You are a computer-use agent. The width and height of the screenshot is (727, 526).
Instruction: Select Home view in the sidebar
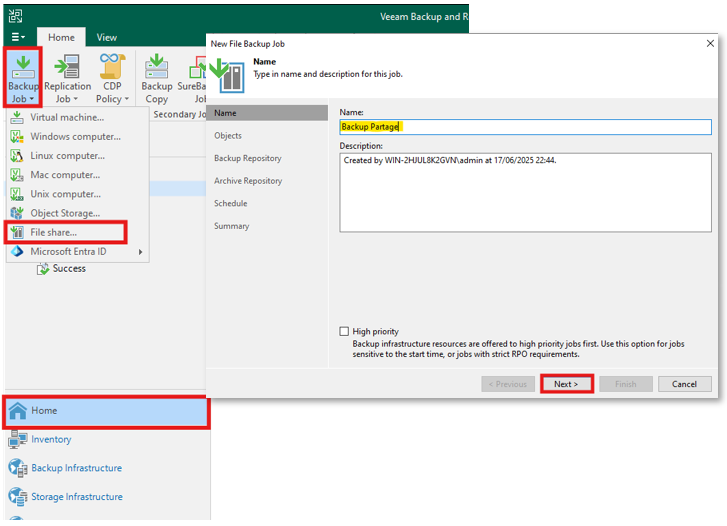pyautogui.click(x=44, y=411)
